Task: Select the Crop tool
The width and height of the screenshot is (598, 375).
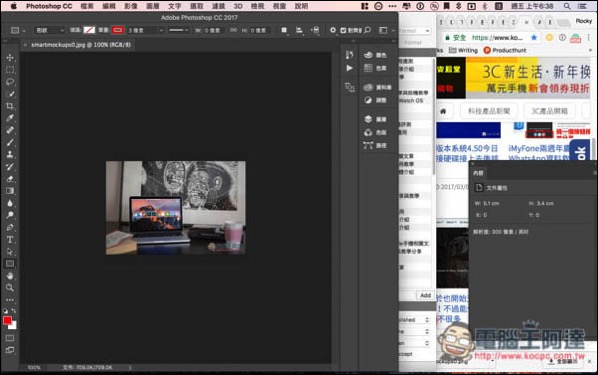Action: [x=10, y=106]
